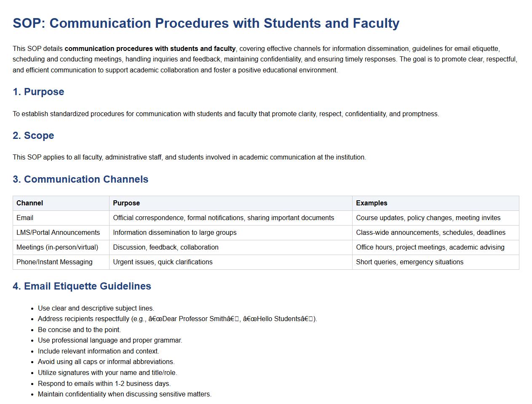Click the "Purpose" table column header
The height and width of the screenshot is (404, 532).
pyautogui.click(x=126, y=203)
